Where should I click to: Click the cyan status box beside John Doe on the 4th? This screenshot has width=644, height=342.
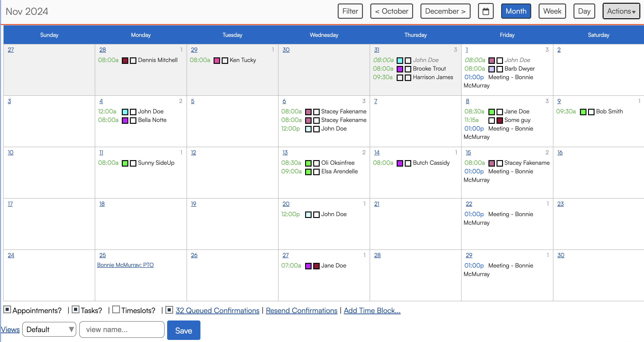(125, 112)
